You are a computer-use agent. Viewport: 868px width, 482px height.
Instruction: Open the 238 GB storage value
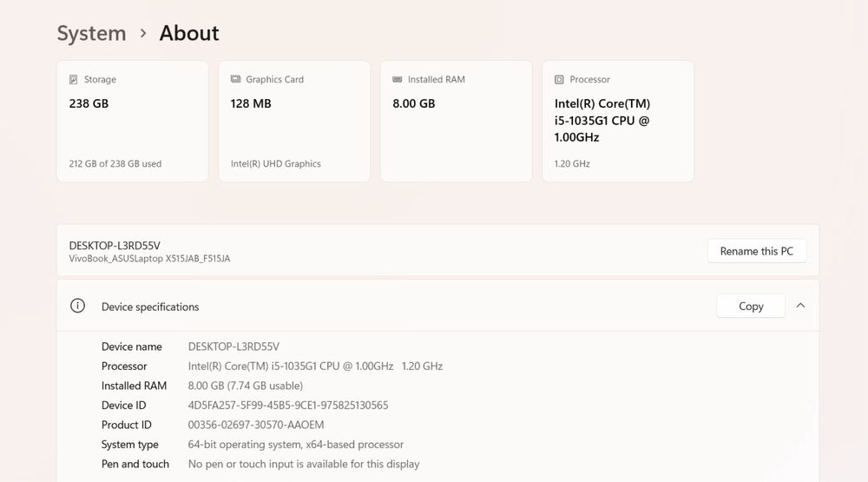[89, 103]
